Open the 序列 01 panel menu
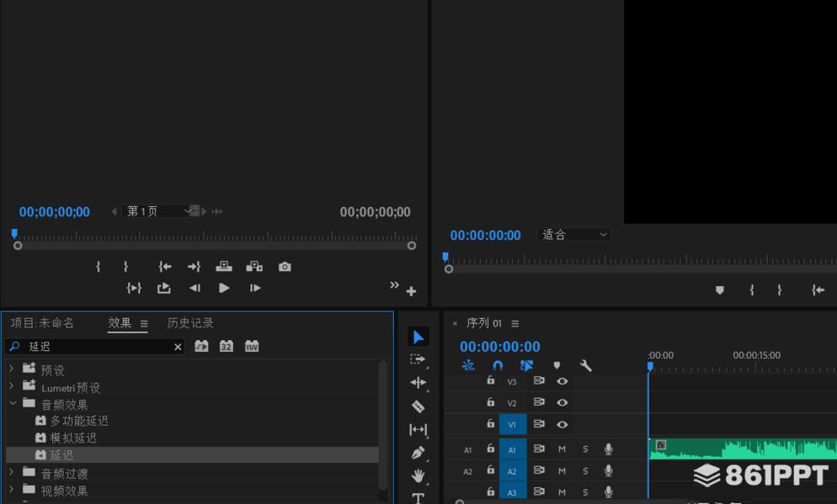Image resolution: width=837 pixels, height=504 pixels. coord(515,324)
